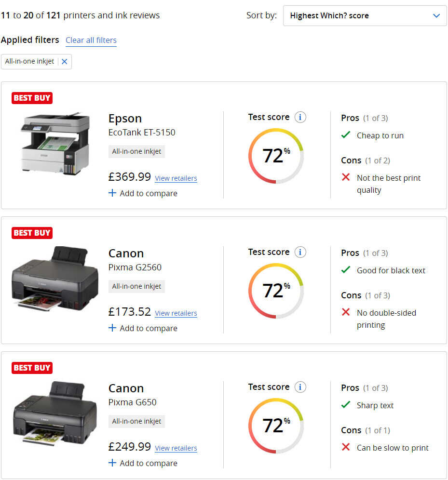View retailers for Epson EcoTank ET-5150
The image size is (448, 480).
176,178
